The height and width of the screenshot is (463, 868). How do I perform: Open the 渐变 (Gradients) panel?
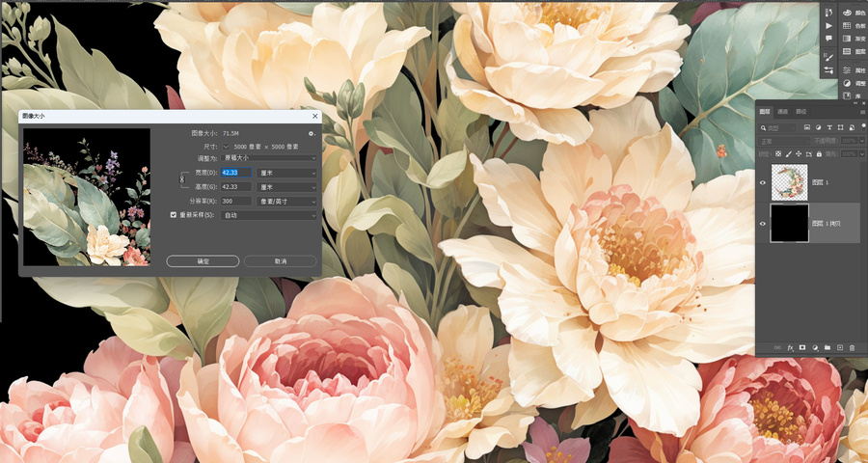pyautogui.click(x=854, y=39)
